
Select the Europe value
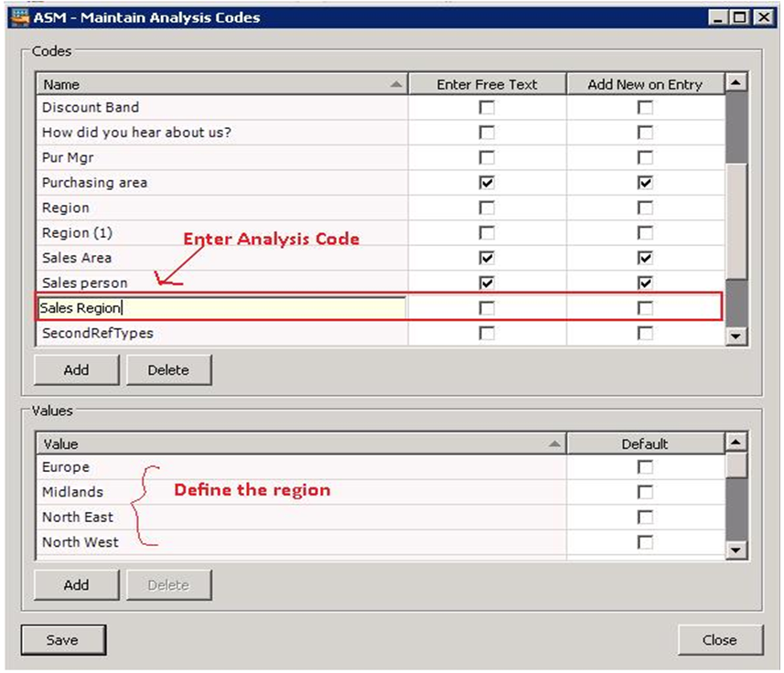302,467
